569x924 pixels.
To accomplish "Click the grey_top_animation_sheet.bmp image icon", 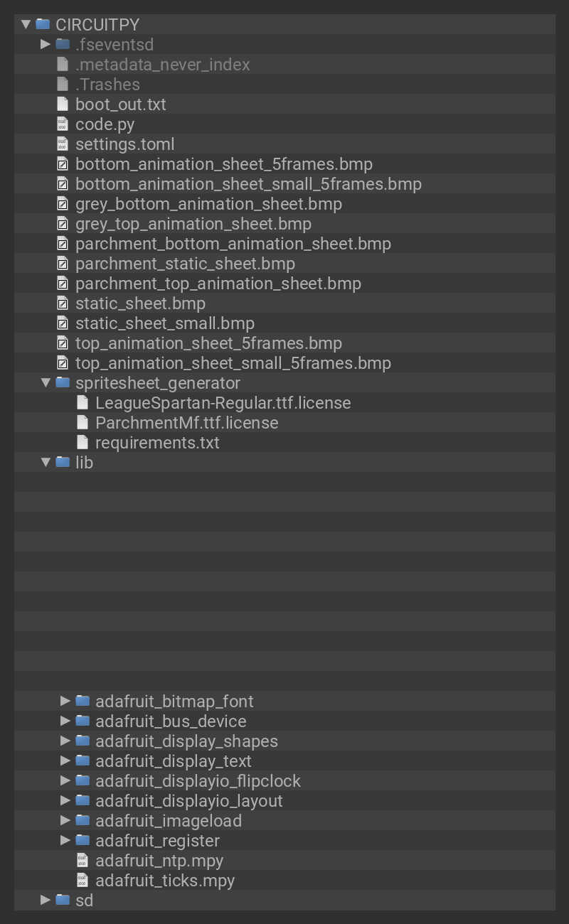I will tap(63, 223).
